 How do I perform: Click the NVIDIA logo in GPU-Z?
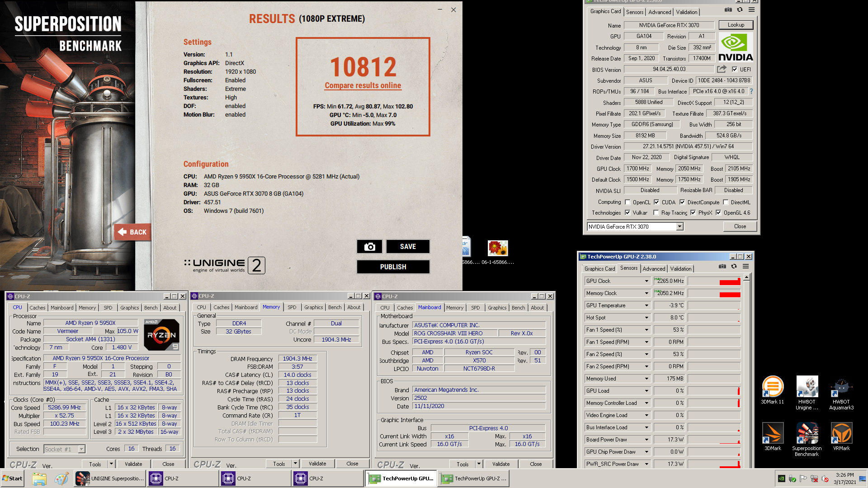(x=736, y=47)
